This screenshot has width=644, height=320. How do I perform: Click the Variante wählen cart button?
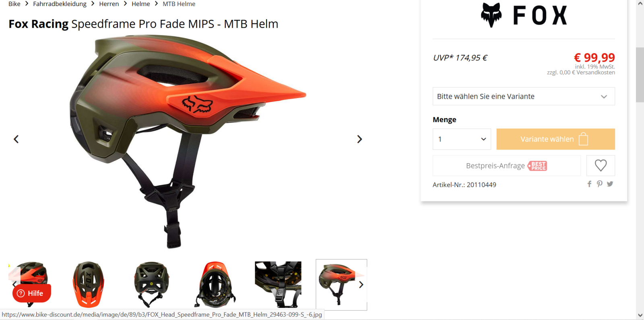coord(555,139)
